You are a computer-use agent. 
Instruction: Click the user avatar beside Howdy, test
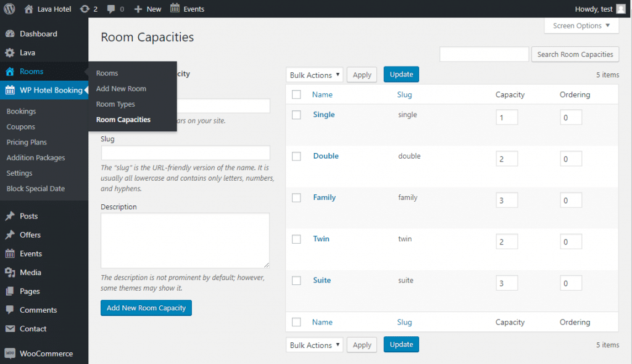tap(620, 9)
